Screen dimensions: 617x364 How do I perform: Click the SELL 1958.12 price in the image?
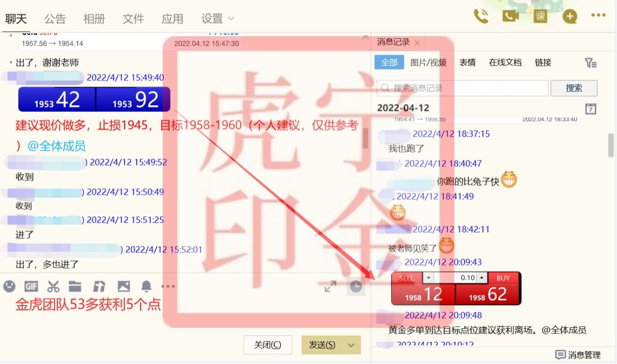click(x=423, y=294)
